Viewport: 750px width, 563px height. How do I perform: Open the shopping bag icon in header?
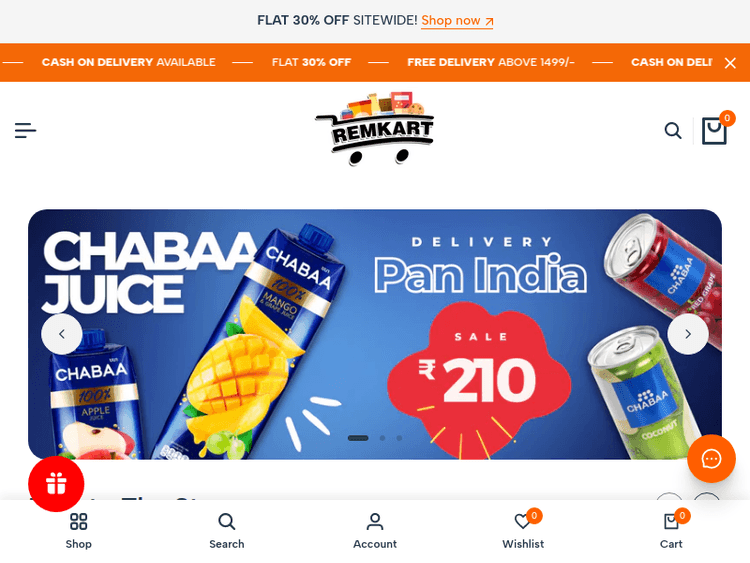click(714, 130)
